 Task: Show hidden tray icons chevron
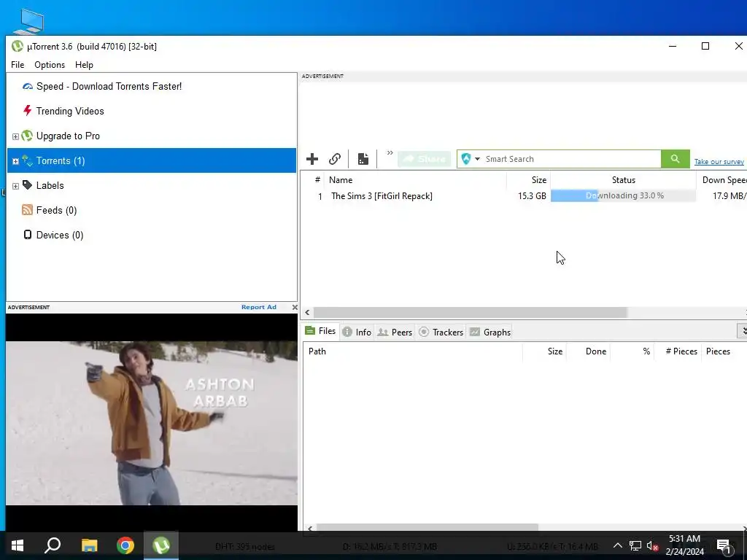(x=617, y=545)
